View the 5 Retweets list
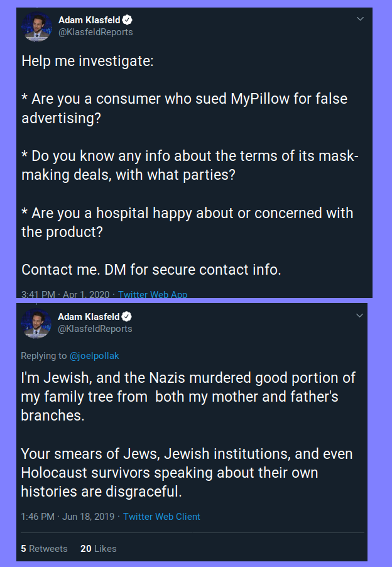The width and height of the screenshot is (392, 567). coord(44,549)
